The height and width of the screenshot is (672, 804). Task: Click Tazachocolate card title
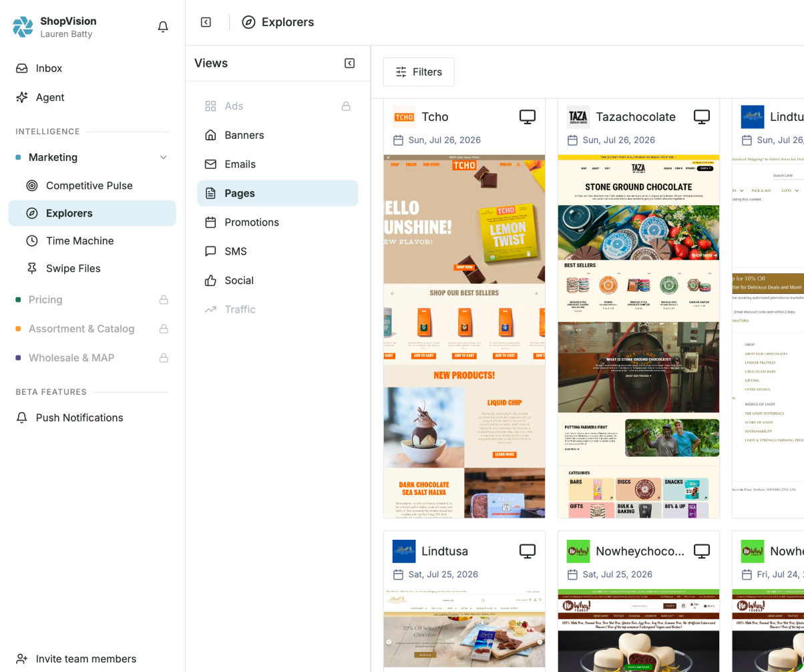[x=636, y=117]
